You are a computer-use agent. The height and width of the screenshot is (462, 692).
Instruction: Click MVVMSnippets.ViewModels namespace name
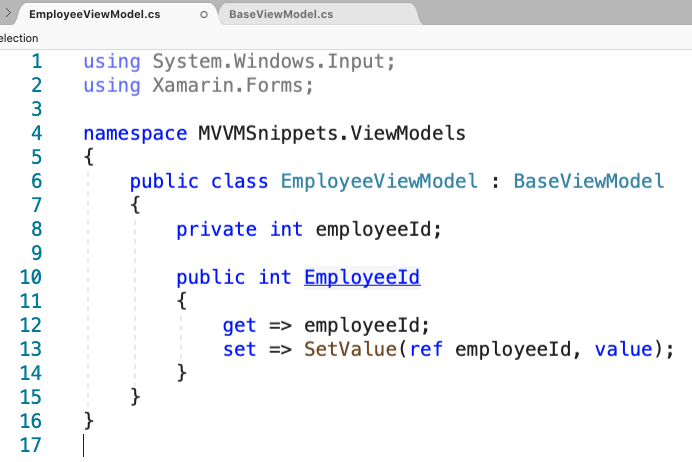[x=332, y=133]
